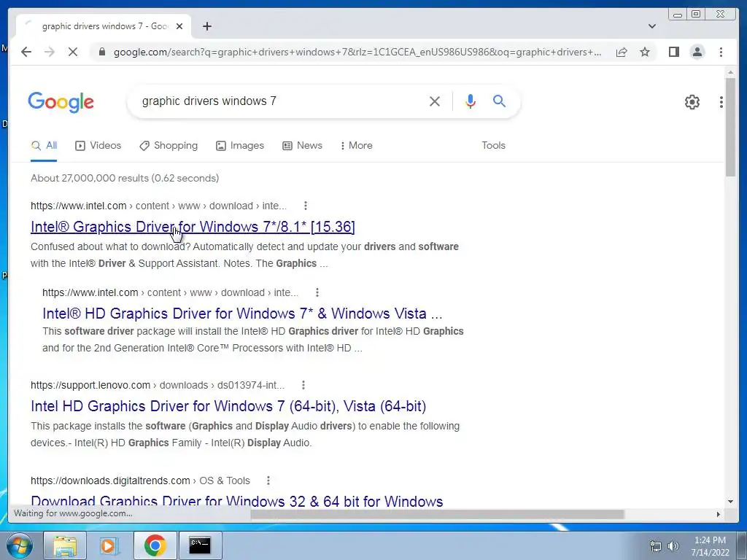
Task: Click the vertical scrollbar thumb
Action: pos(730,127)
